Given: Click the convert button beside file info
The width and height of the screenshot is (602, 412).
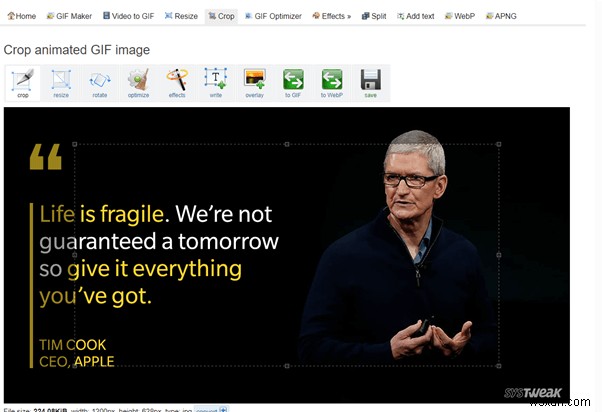Looking at the screenshot, I should [x=211, y=410].
